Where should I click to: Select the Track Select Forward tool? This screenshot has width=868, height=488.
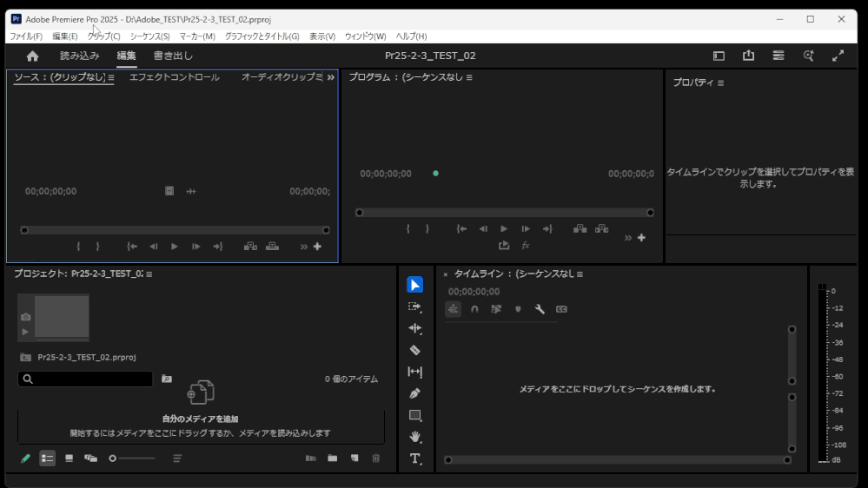click(414, 307)
